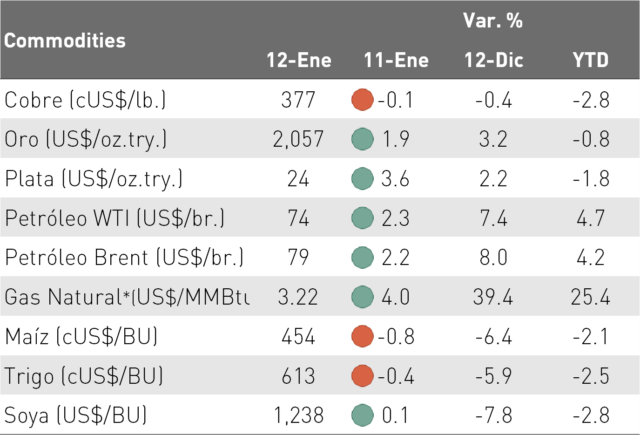Click the green dot in Petróleo Brent row

(x=362, y=257)
